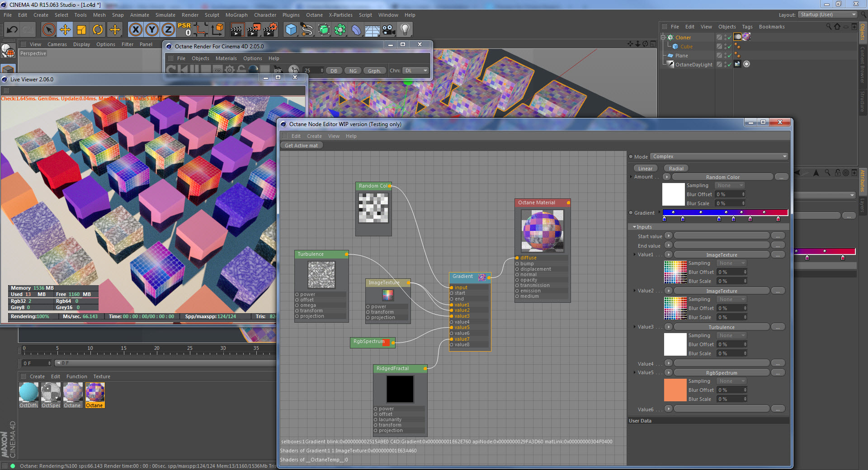Click the orange RgbSpectrum color preview
This screenshot has width=868, height=470.
675,390
